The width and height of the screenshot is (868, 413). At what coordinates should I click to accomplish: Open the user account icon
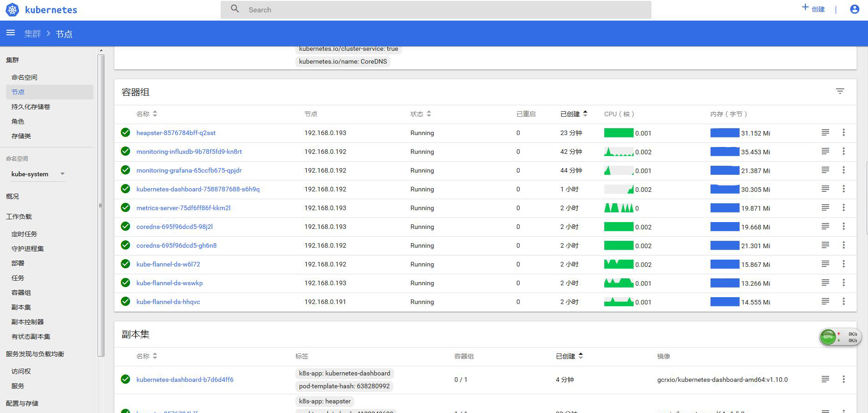pos(854,9)
